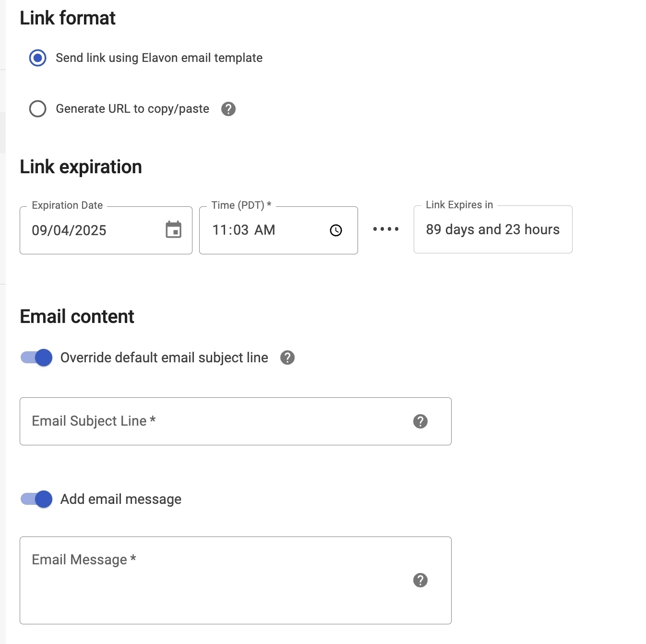The height and width of the screenshot is (644, 646).
Task: Click the Add email message label
Action: click(121, 499)
